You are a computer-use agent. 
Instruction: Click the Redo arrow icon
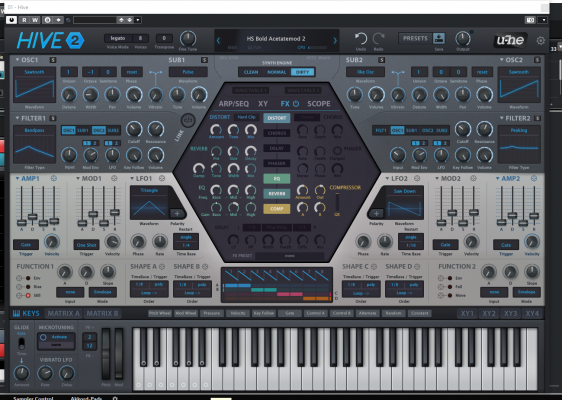point(378,38)
